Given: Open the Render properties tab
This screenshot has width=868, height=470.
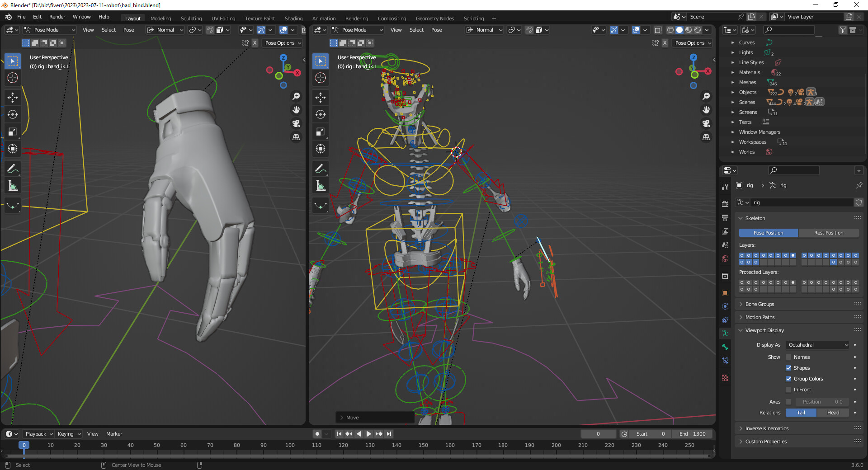Looking at the screenshot, I should [725, 204].
